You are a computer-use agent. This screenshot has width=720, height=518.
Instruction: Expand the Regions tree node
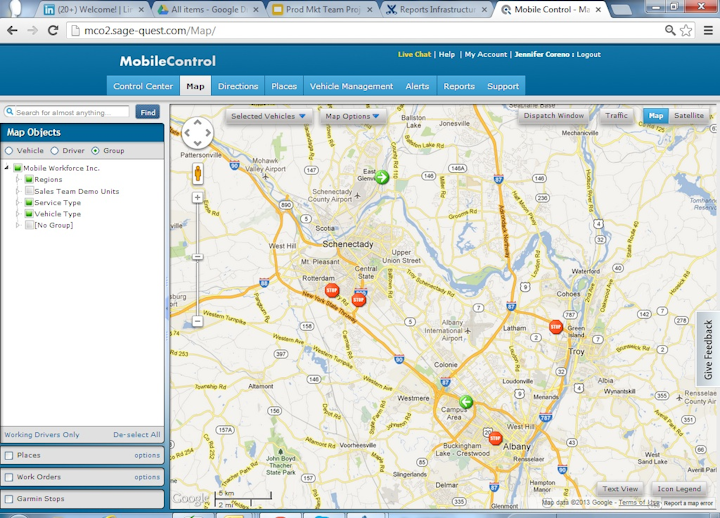pos(18,179)
